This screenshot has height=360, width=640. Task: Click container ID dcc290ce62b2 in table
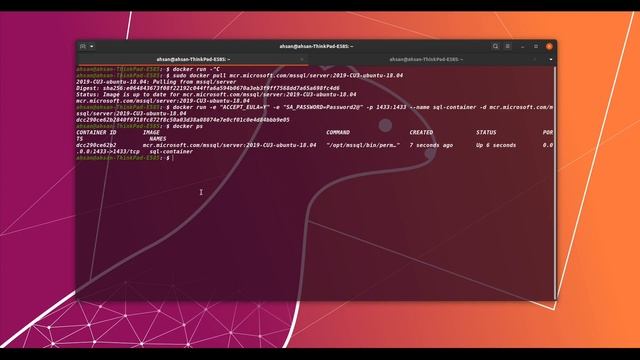click(x=96, y=145)
